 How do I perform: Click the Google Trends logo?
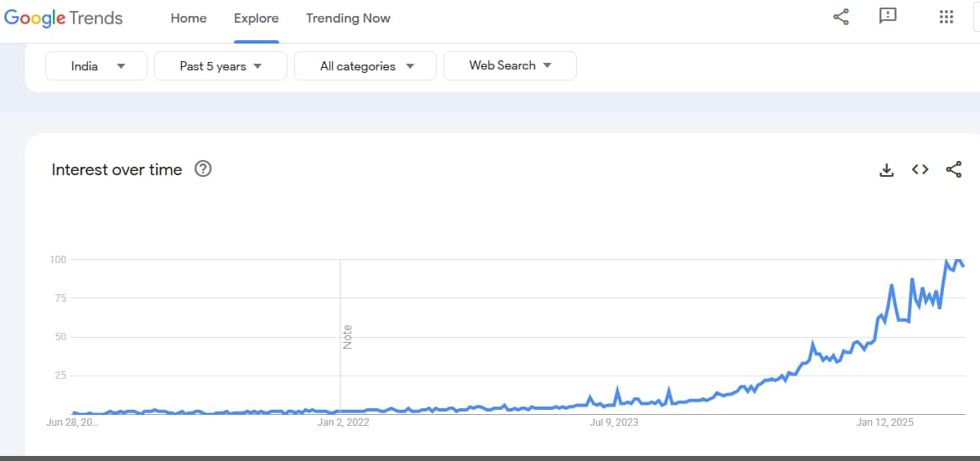coord(63,18)
